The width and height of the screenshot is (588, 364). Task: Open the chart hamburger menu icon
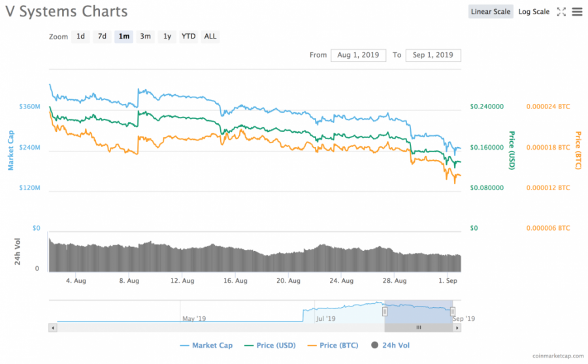point(577,12)
